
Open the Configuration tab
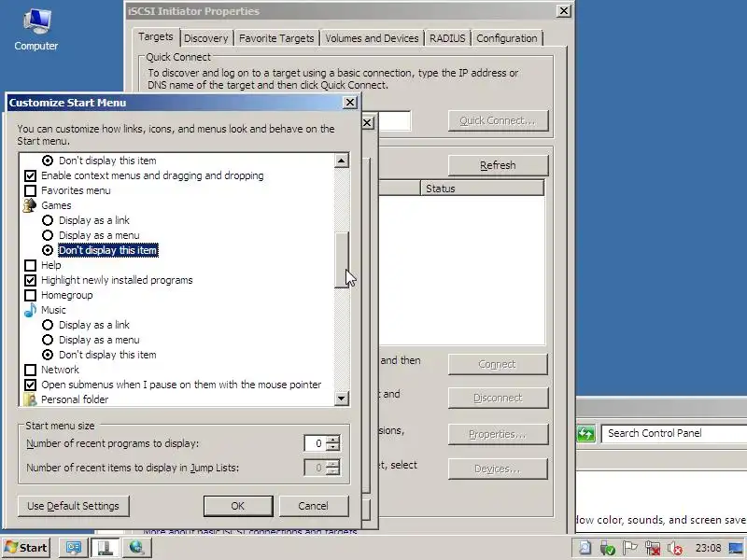click(x=507, y=38)
